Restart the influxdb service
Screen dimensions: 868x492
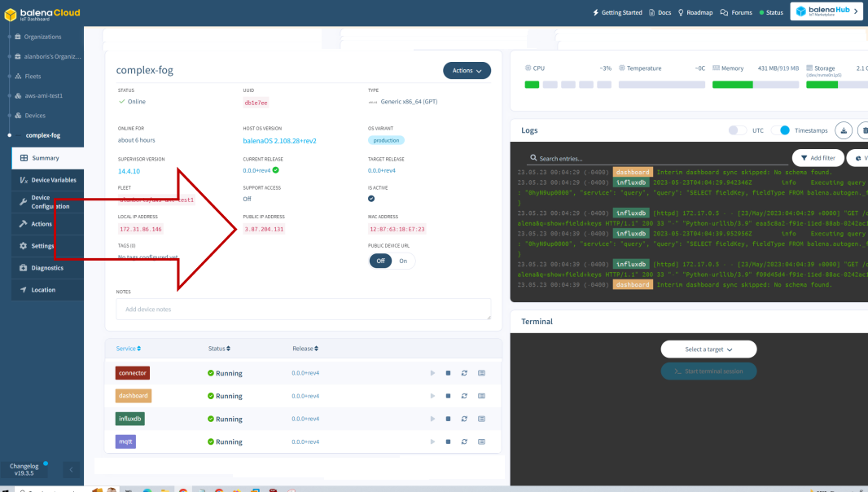click(x=464, y=419)
